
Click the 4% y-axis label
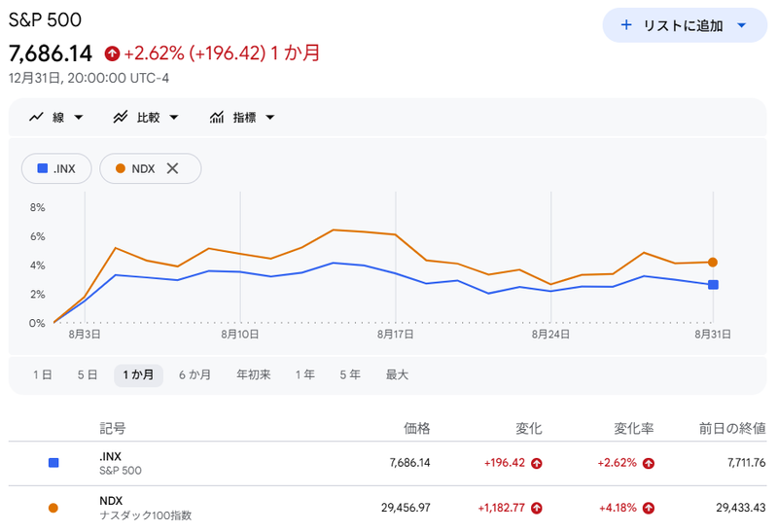tap(37, 266)
